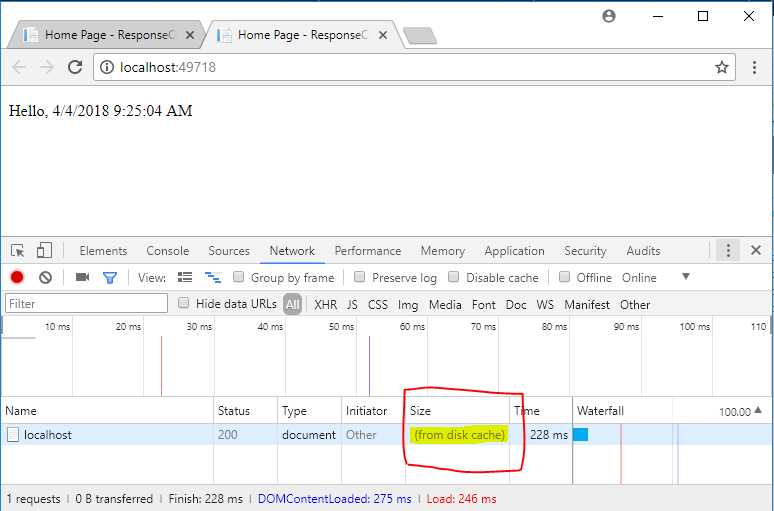Go forward with the forward arrow

point(47,67)
